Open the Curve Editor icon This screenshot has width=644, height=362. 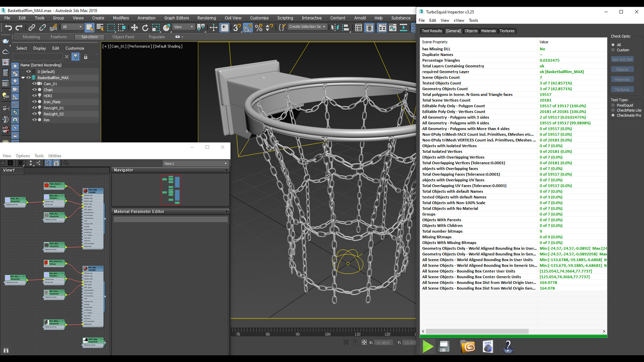(393, 27)
